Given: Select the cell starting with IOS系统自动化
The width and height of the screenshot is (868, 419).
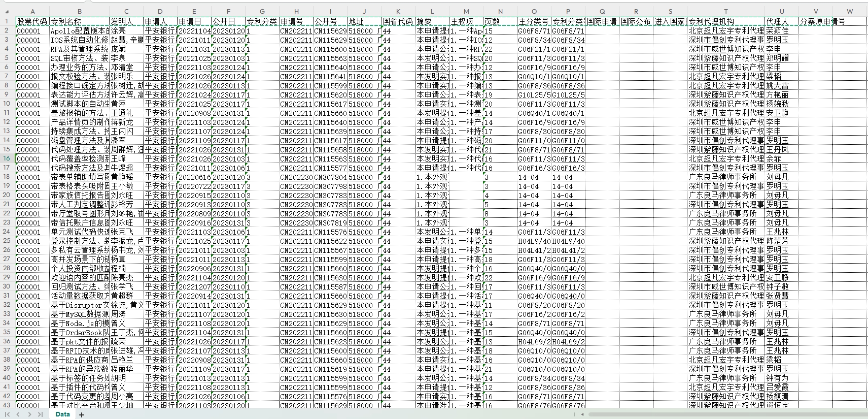Looking at the screenshot, I should [79, 40].
